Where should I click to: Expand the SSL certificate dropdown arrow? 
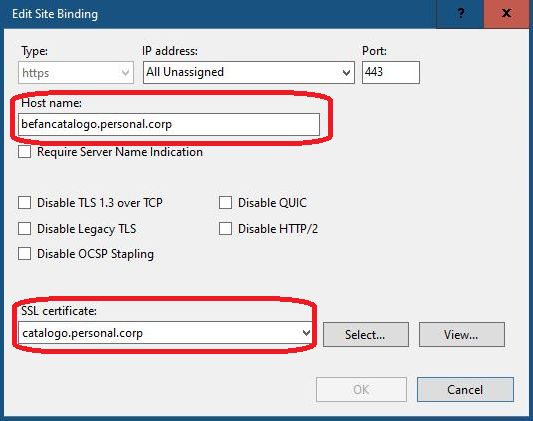[x=306, y=333]
